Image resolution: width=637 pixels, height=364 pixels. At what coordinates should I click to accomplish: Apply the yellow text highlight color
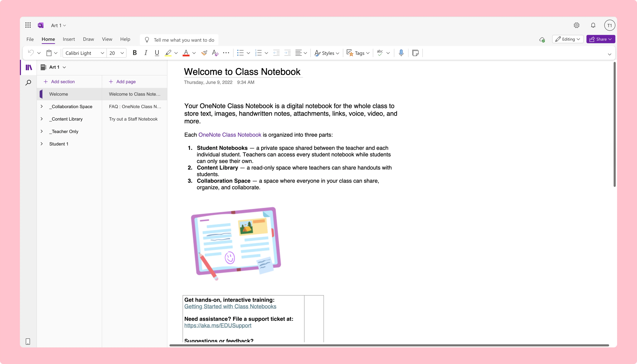[x=168, y=53]
